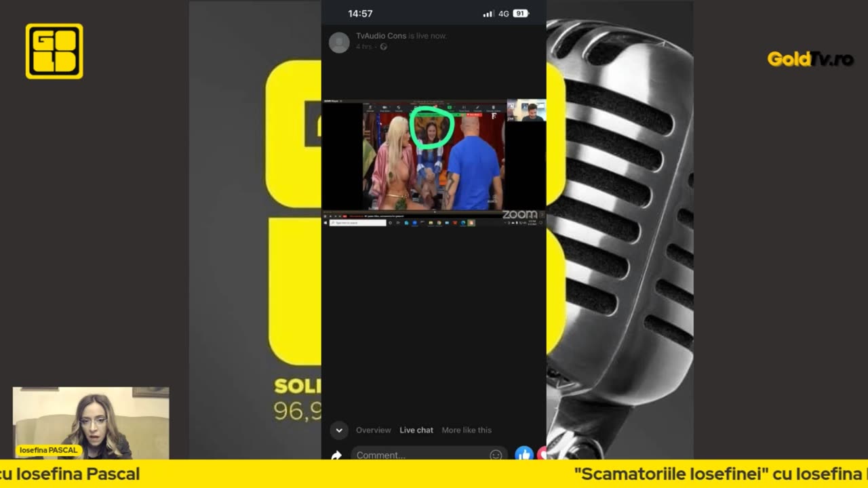Click the yellow GOLD logo in top-left
The width and height of the screenshot is (868, 488).
coord(54,52)
